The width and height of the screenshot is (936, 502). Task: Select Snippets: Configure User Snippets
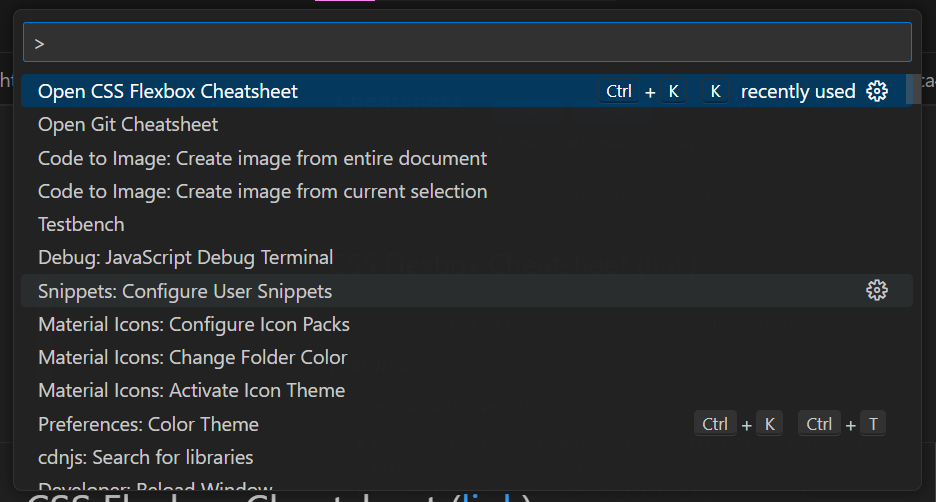point(185,291)
